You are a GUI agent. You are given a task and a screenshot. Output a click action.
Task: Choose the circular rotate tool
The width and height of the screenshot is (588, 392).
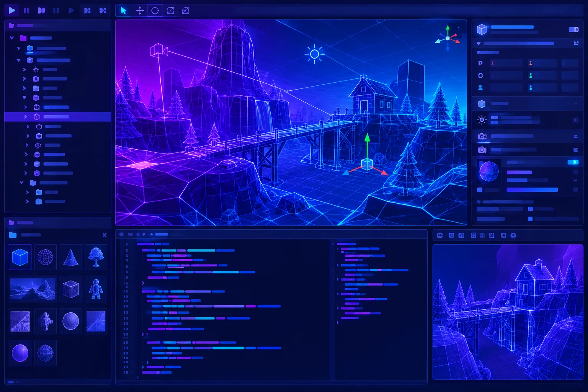(155, 10)
